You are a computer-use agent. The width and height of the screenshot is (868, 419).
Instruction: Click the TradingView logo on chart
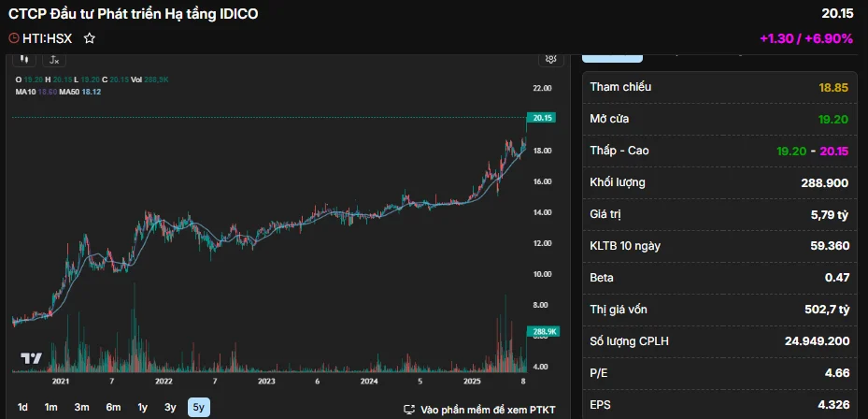click(31, 358)
